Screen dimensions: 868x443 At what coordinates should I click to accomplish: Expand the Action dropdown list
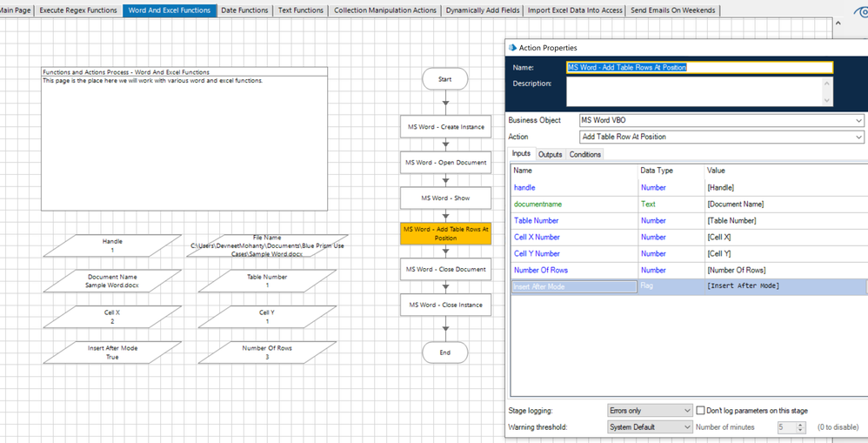tap(721, 137)
